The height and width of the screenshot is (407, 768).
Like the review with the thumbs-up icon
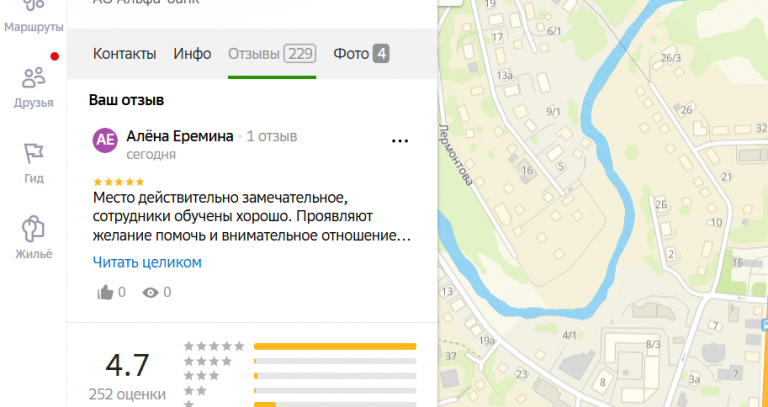pyautogui.click(x=105, y=293)
